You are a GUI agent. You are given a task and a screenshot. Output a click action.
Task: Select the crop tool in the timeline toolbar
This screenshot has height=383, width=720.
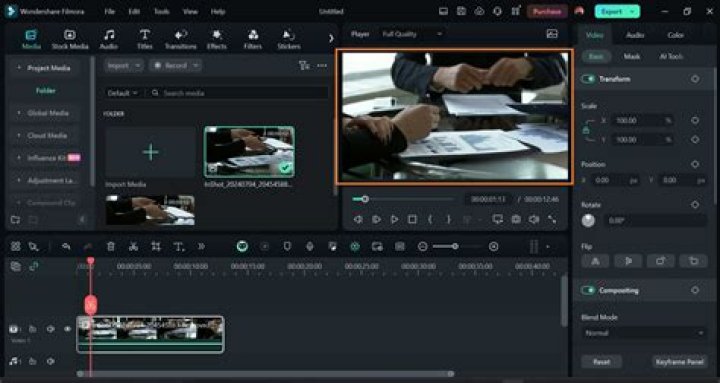coord(156,247)
